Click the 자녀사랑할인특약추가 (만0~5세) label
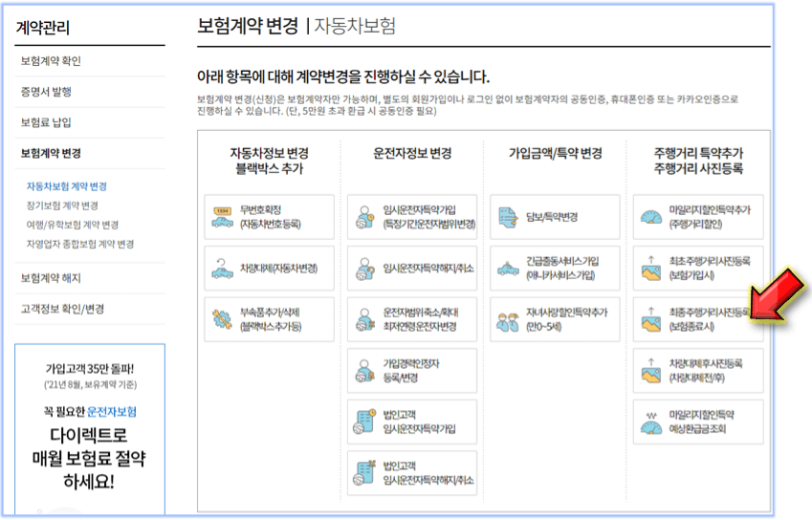The height and width of the screenshot is (520, 812). coord(566,319)
